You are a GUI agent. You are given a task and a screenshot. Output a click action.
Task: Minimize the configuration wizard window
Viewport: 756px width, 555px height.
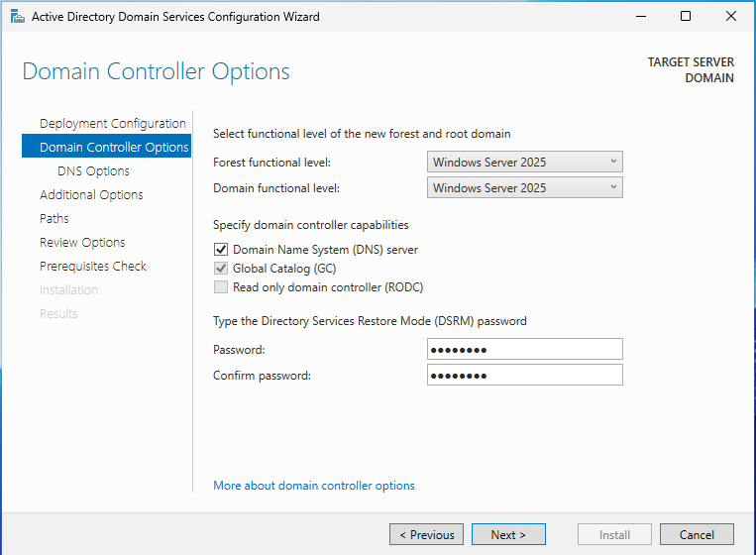[639, 17]
